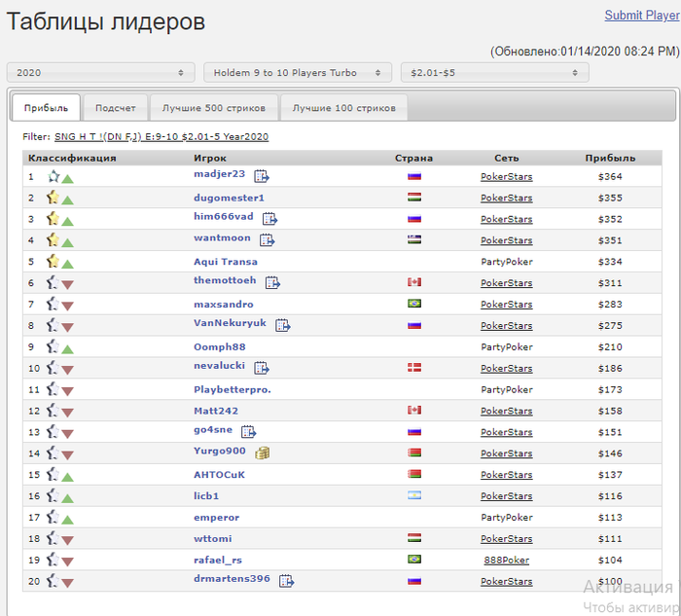Click the star icon in rafael_rs's row
The width and height of the screenshot is (681, 616).
pos(53,560)
